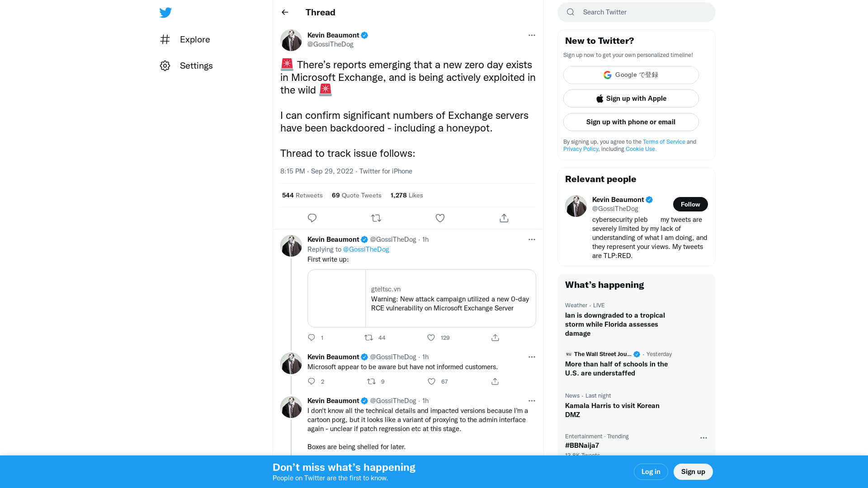Viewport: 868px width, 488px height.
Task: Expand options on the 'First write up' reply
Action: click(x=532, y=239)
